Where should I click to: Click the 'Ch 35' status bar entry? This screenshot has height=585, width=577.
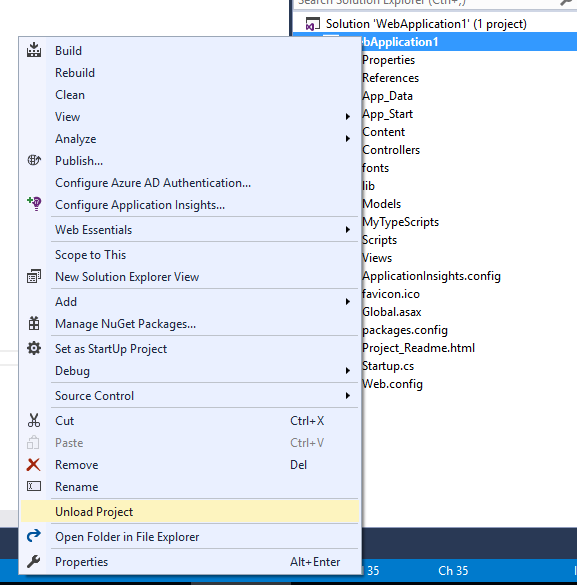453,570
